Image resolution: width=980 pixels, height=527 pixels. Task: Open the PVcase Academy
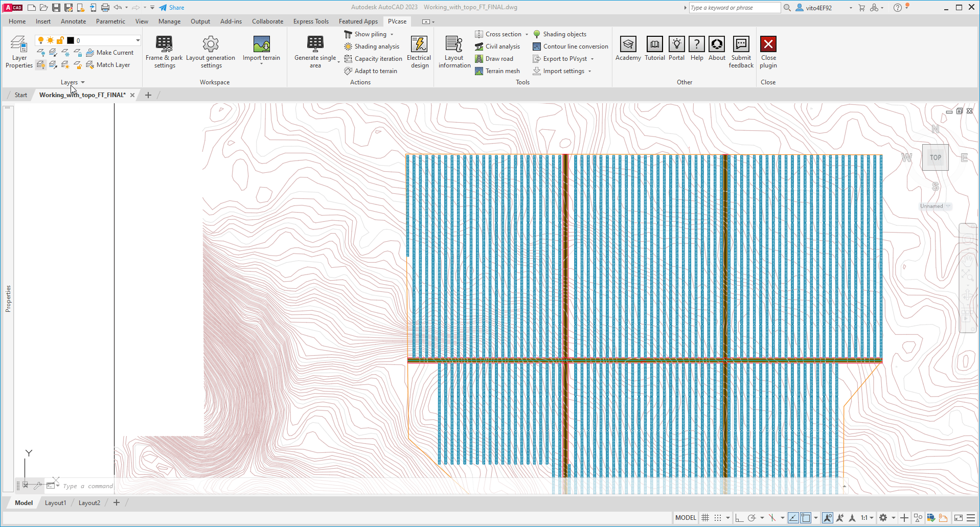point(628,49)
